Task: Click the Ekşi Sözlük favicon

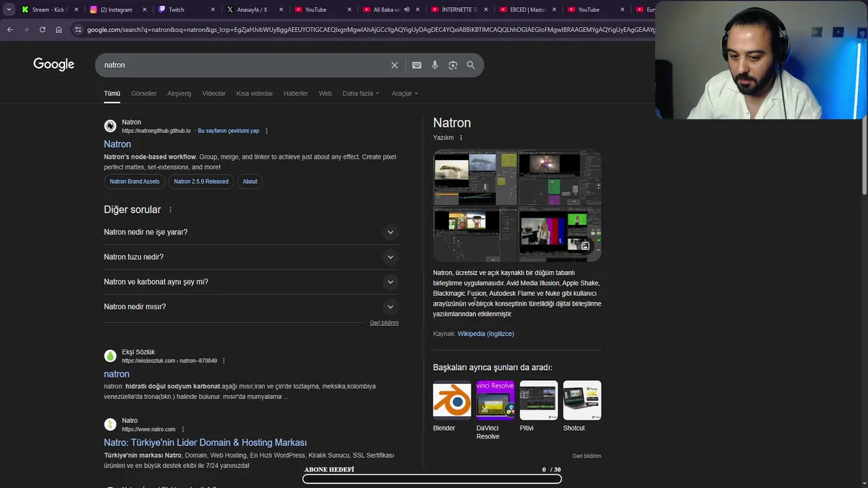Action: pyautogui.click(x=110, y=356)
